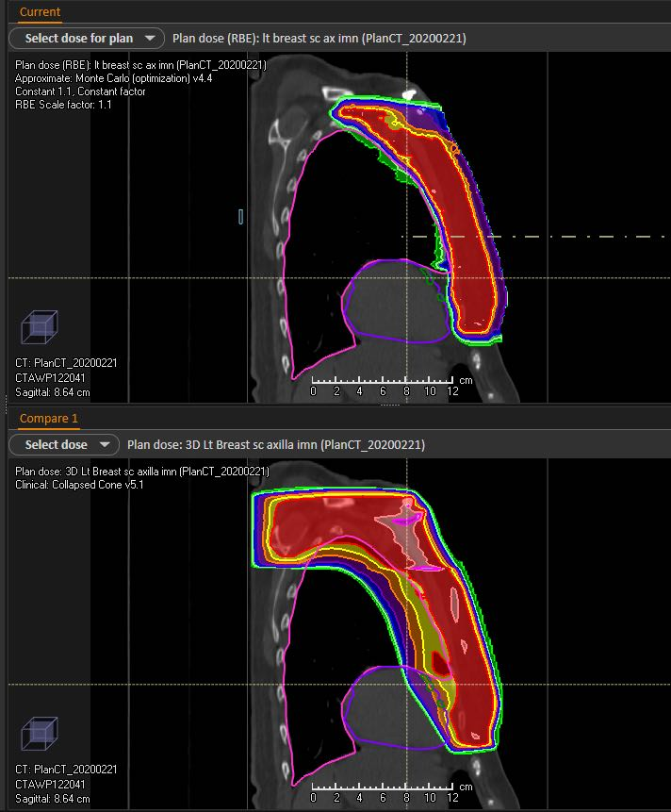Click the '3D Lt Breast sc axilla imn' header label
Screen dimensions: 671x812
[276, 444]
